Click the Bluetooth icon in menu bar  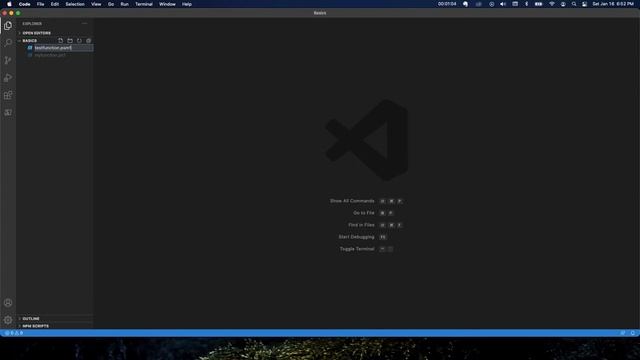click(x=527, y=4)
